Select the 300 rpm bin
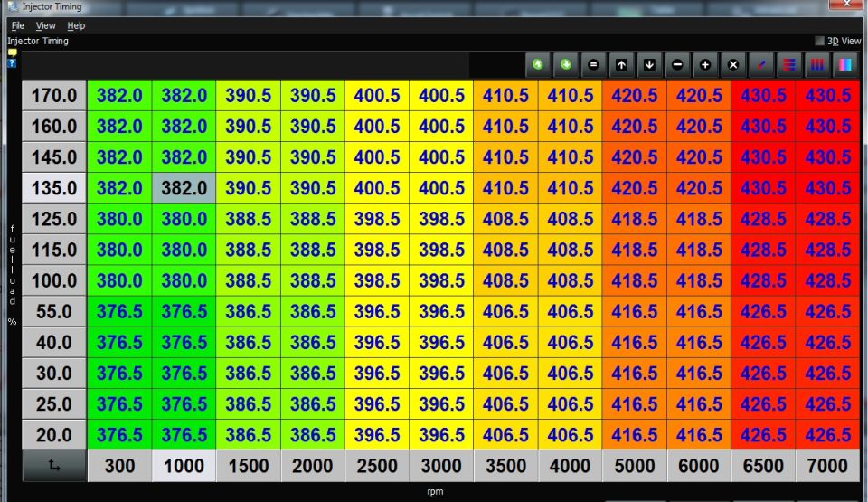868x502 pixels. click(x=119, y=466)
